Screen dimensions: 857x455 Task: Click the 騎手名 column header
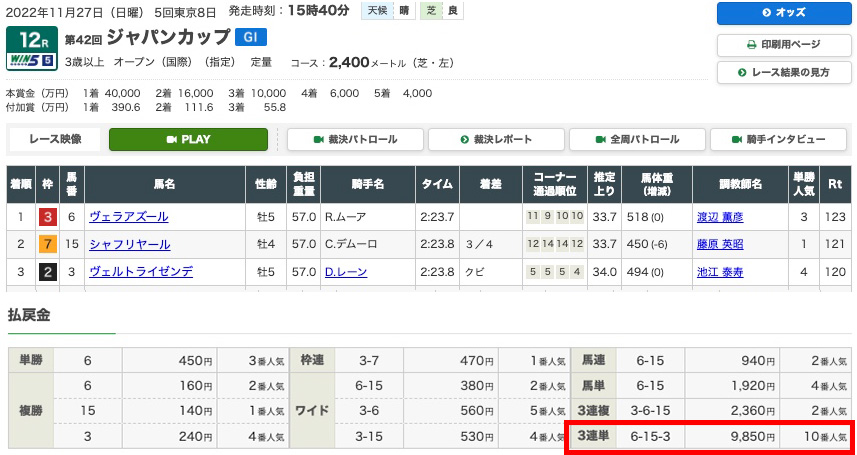(x=368, y=185)
